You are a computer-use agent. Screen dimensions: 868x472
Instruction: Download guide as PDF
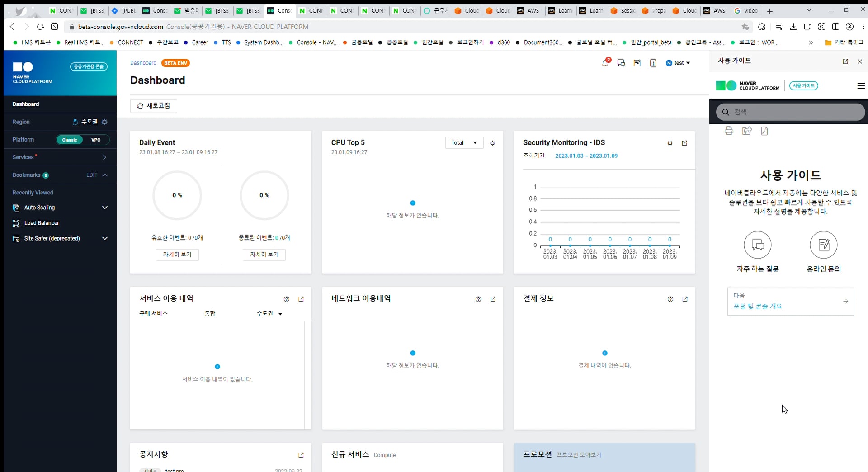tap(764, 131)
